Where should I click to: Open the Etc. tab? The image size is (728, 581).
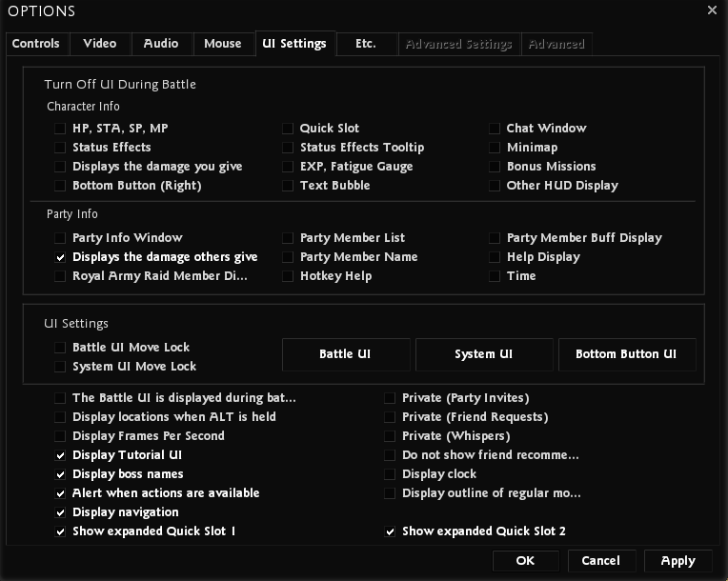(365, 44)
